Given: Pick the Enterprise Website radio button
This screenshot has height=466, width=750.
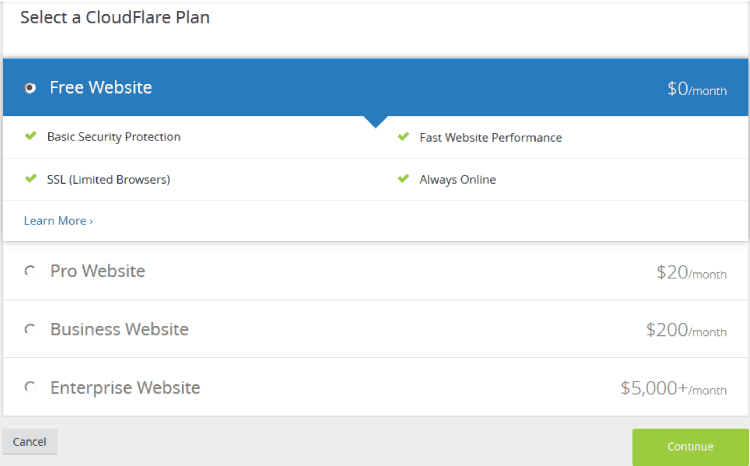Looking at the screenshot, I should coord(30,387).
